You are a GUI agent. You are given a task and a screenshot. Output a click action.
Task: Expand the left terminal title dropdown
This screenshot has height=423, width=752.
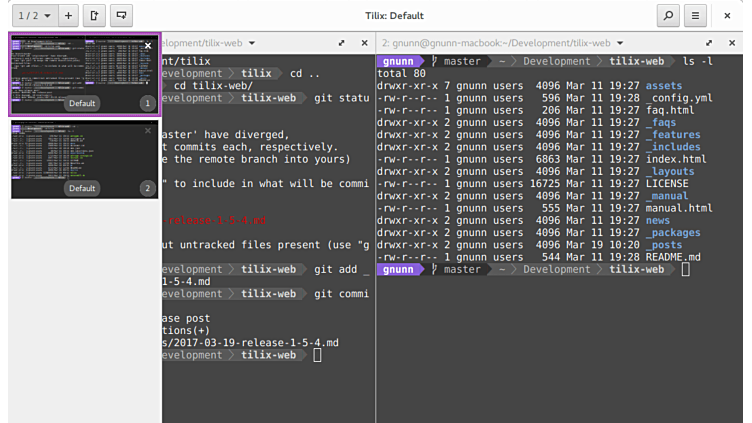click(252, 44)
